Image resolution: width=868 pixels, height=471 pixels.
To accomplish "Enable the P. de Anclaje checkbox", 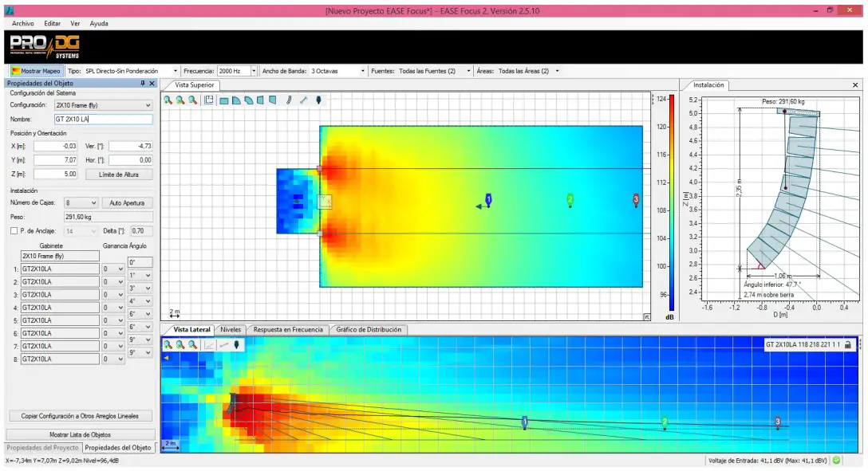I will point(14,230).
